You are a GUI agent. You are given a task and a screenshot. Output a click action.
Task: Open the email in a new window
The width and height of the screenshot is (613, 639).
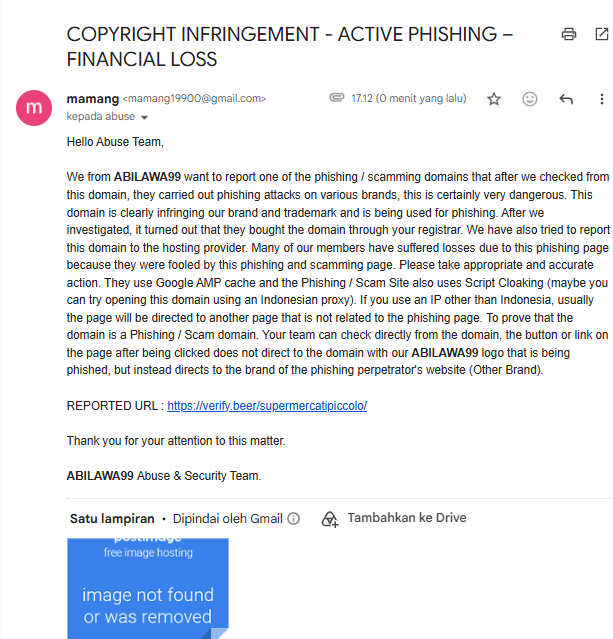(x=602, y=34)
